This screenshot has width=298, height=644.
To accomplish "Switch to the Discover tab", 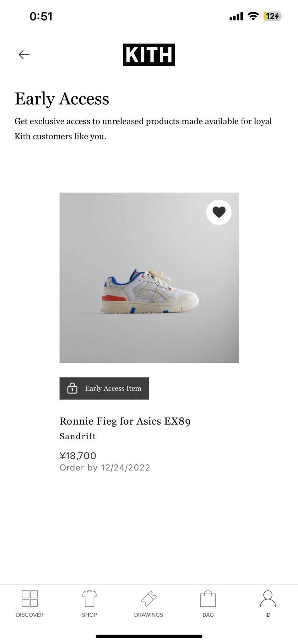I will (30, 604).
